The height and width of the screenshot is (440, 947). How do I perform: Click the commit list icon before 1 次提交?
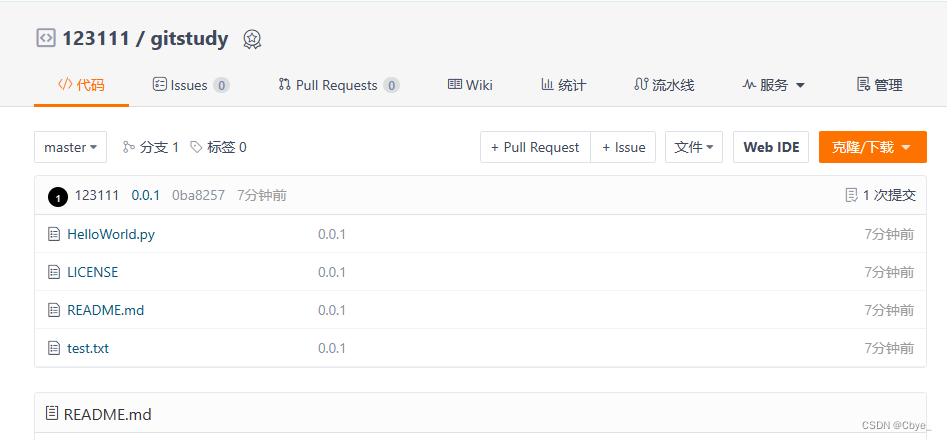pos(851,195)
